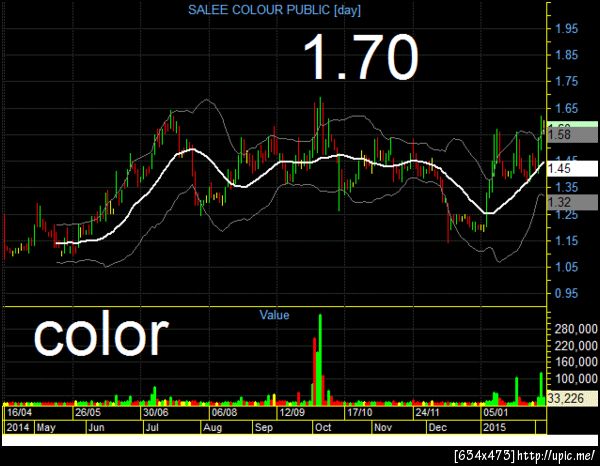
Task: Click the 280,000 volume axis label
Action: click(x=576, y=329)
